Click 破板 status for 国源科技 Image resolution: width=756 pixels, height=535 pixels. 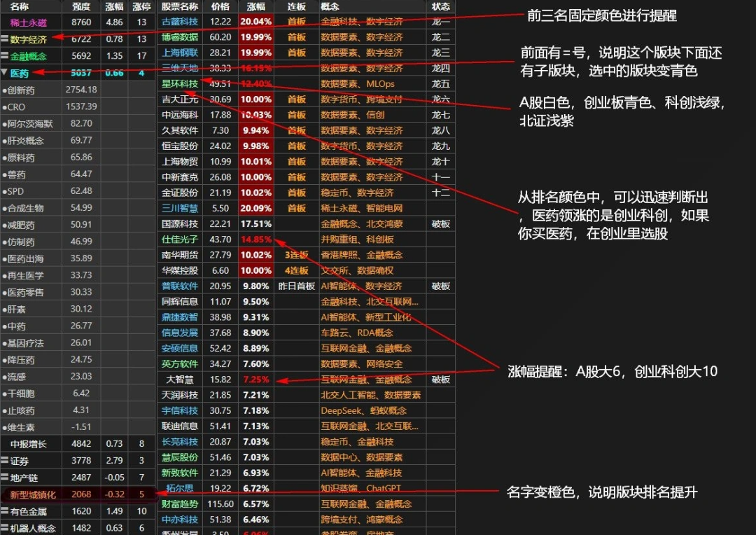tap(441, 224)
